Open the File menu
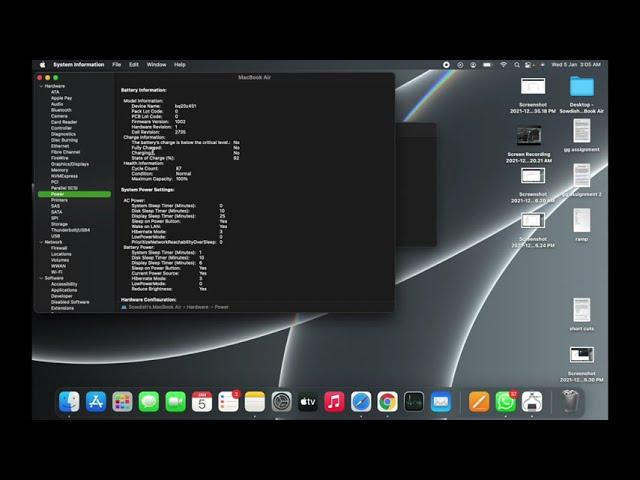 116,64
